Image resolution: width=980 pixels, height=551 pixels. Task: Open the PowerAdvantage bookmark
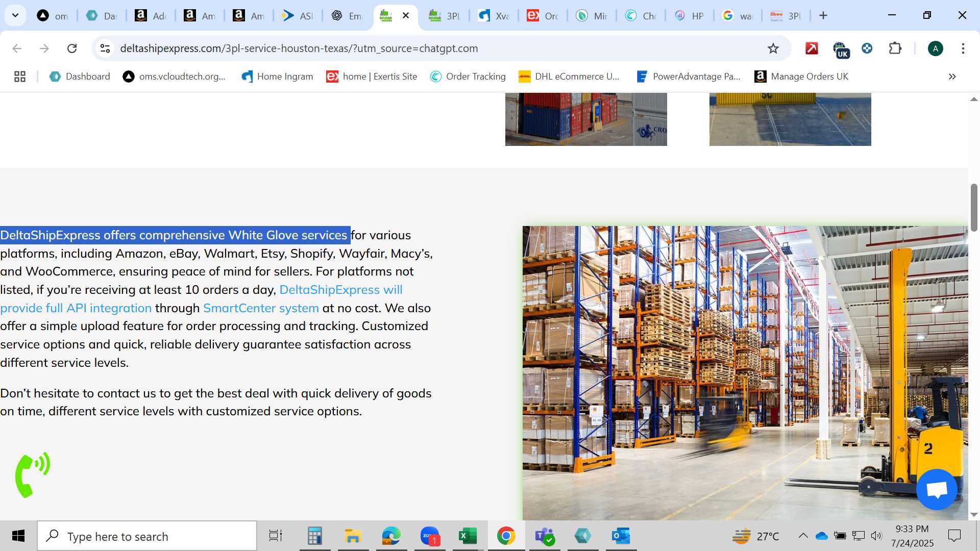pyautogui.click(x=689, y=77)
